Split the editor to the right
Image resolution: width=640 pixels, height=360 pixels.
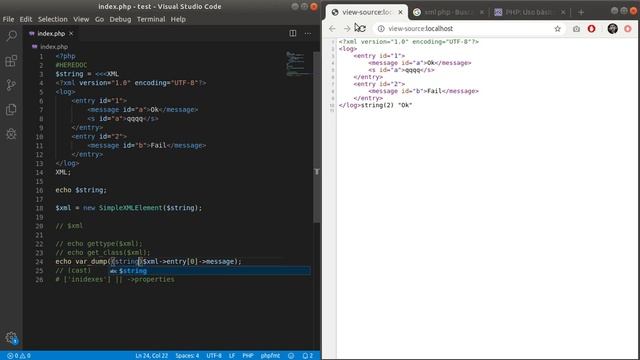293,33
